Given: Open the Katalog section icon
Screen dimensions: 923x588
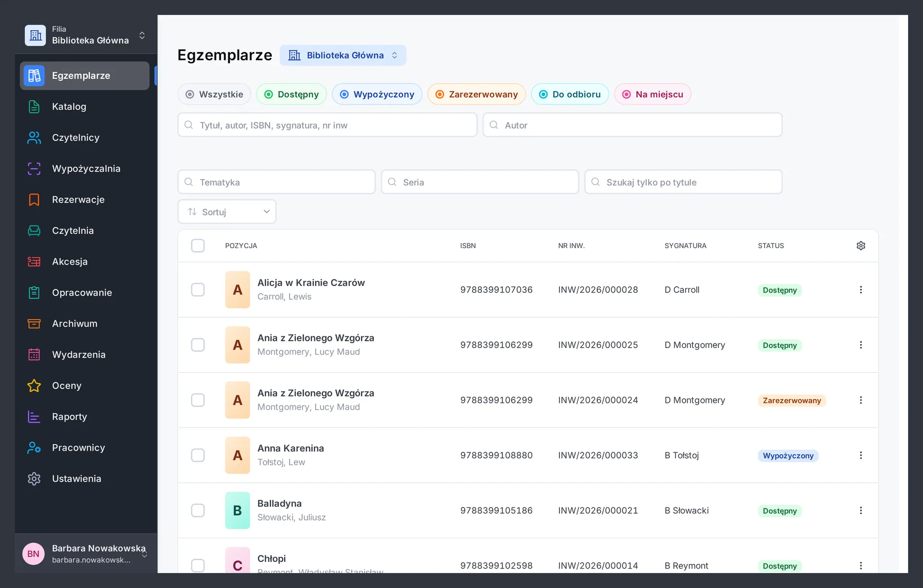Looking at the screenshot, I should tap(34, 107).
